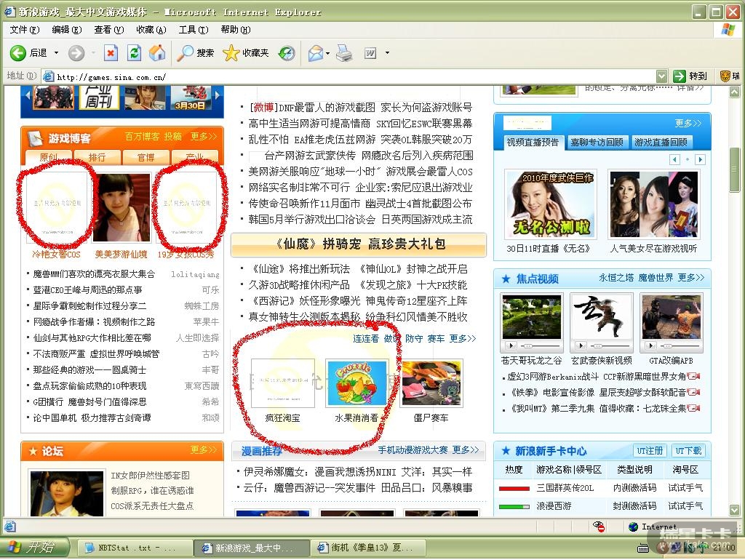This screenshot has height=560, width=745.
Task: Click popup blocked icon in status bar
Action: 599,527
